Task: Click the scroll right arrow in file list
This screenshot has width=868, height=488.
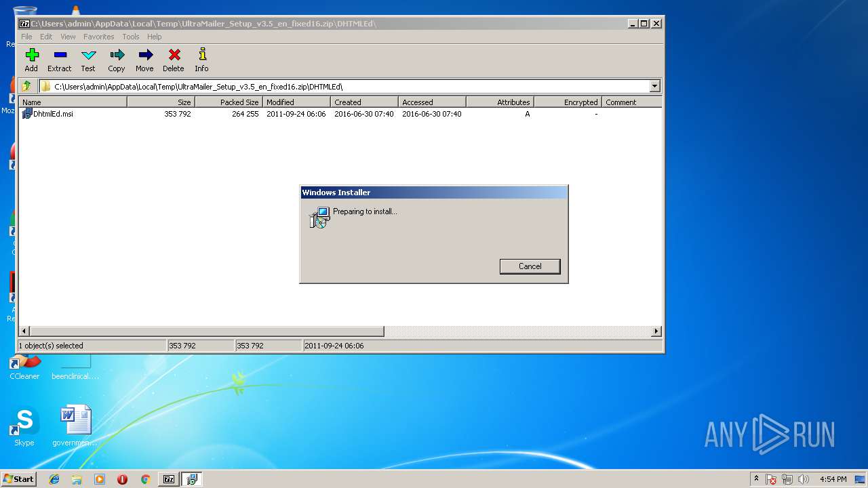Action: click(656, 331)
